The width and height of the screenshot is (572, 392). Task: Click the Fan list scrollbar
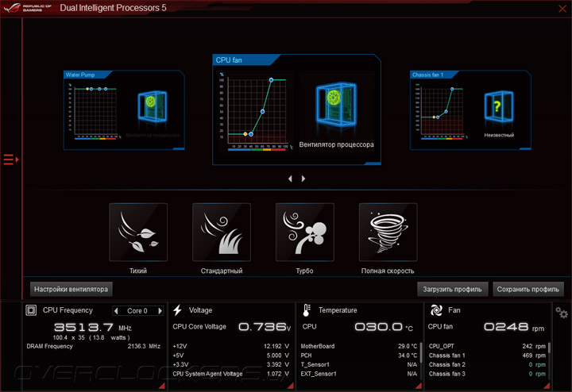point(549,348)
